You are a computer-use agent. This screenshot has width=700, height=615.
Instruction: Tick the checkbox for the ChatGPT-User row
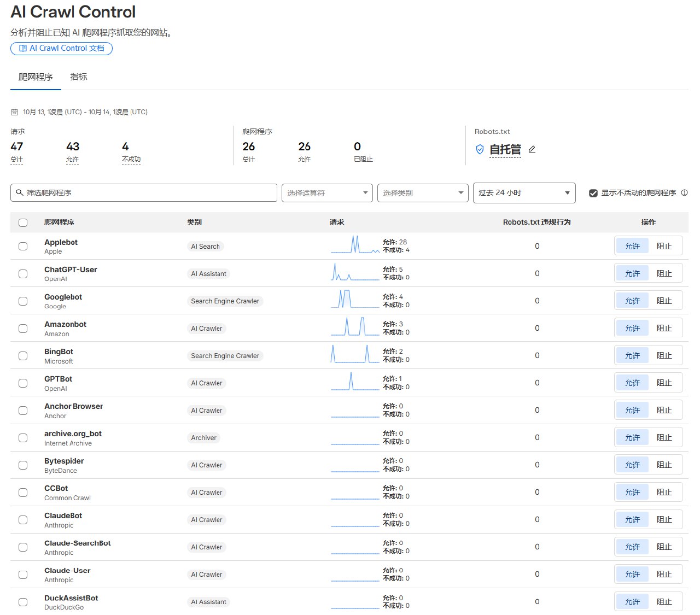click(23, 274)
